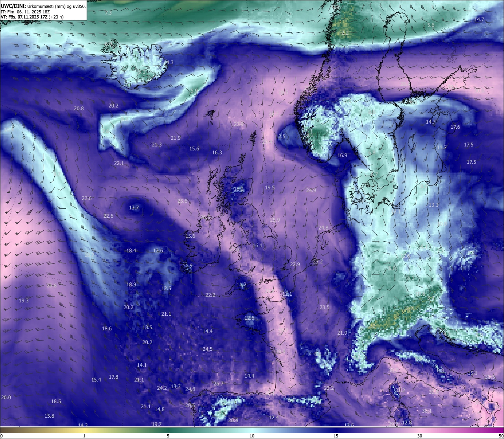Click the 18.5 value on the map
The image size is (504, 439).
coord(56,402)
